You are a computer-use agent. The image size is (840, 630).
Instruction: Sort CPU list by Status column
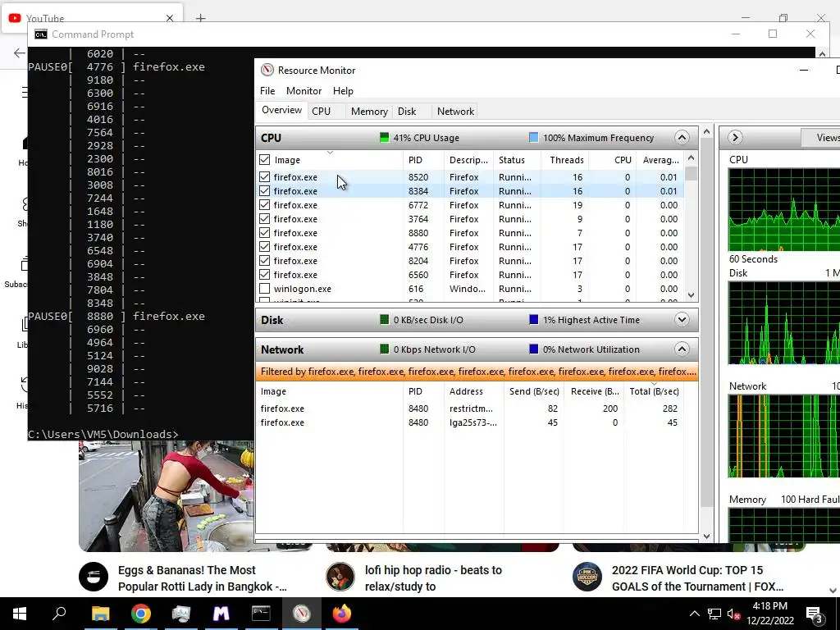tap(517, 160)
